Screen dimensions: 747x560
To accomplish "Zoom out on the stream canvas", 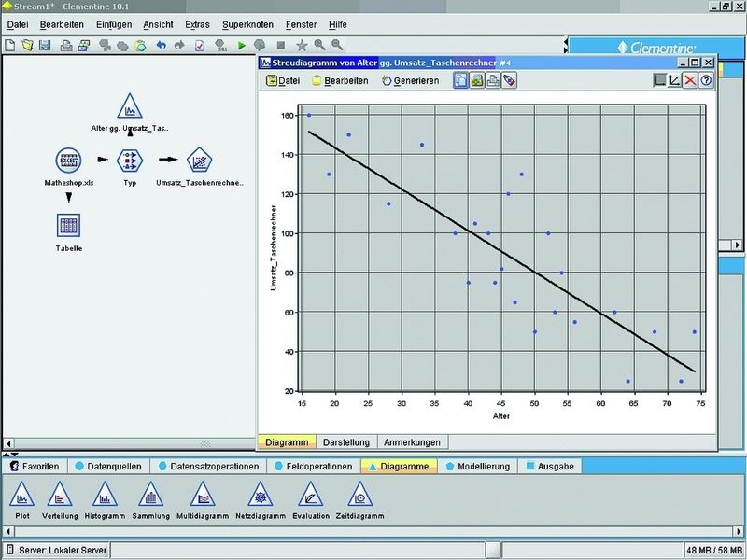I will [337, 45].
